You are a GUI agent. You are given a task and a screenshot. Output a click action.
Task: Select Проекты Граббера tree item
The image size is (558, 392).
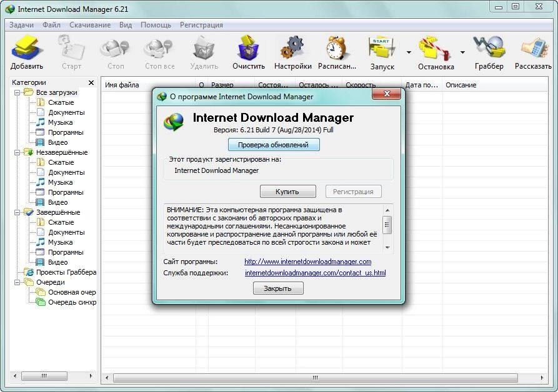tap(66, 272)
